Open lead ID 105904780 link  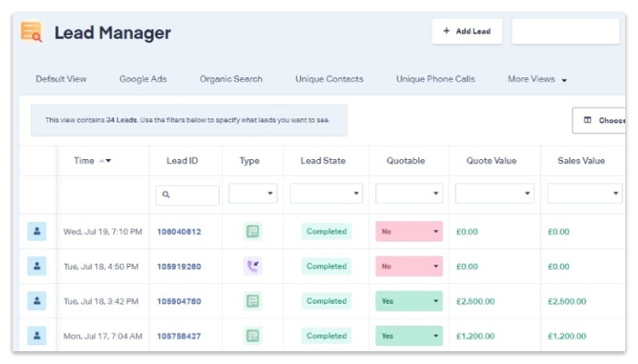pyautogui.click(x=179, y=301)
